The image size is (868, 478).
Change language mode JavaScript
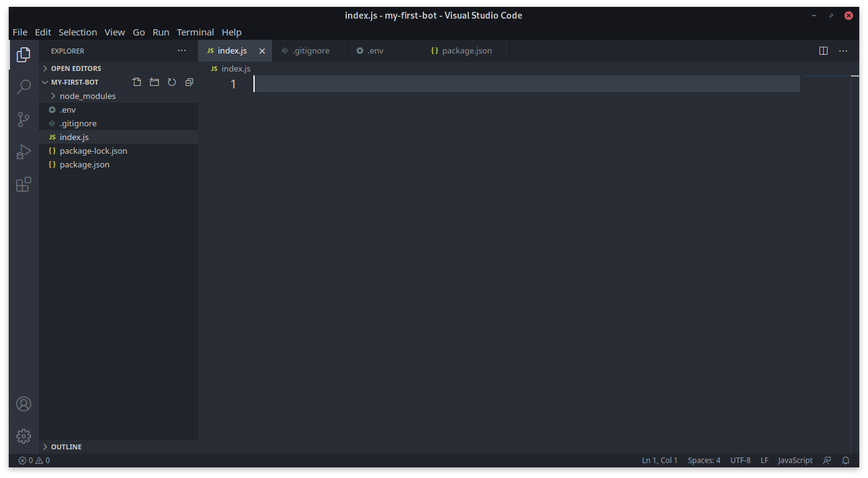tap(795, 461)
